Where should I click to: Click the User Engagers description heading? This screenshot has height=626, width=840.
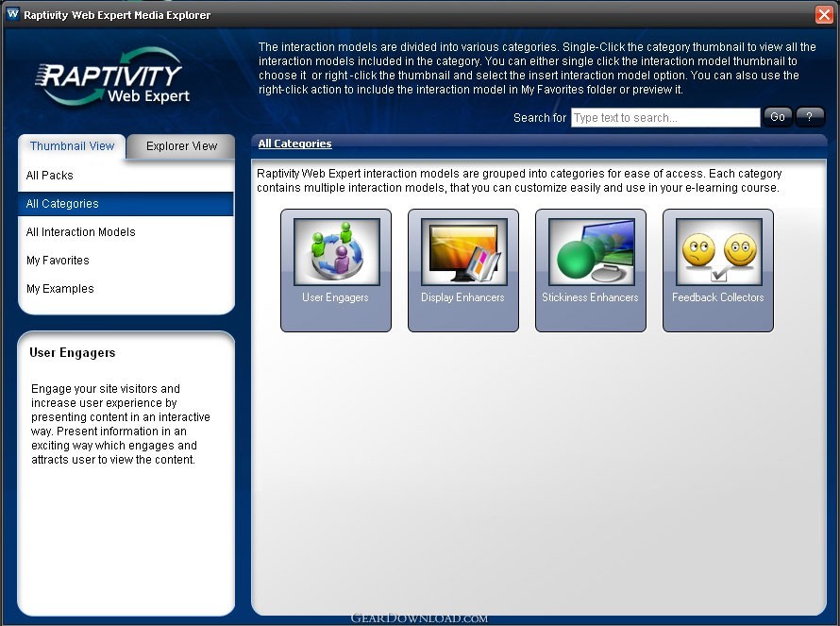pos(73,353)
